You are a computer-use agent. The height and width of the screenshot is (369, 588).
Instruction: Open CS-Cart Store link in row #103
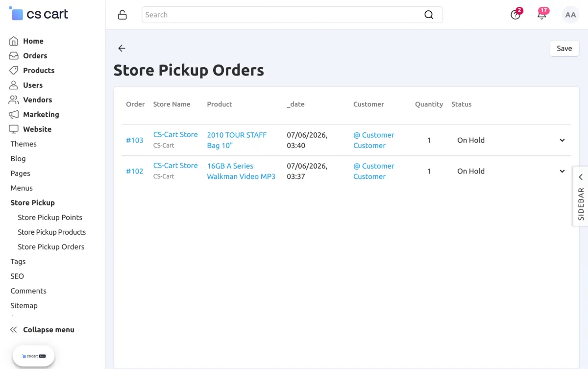pos(175,135)
